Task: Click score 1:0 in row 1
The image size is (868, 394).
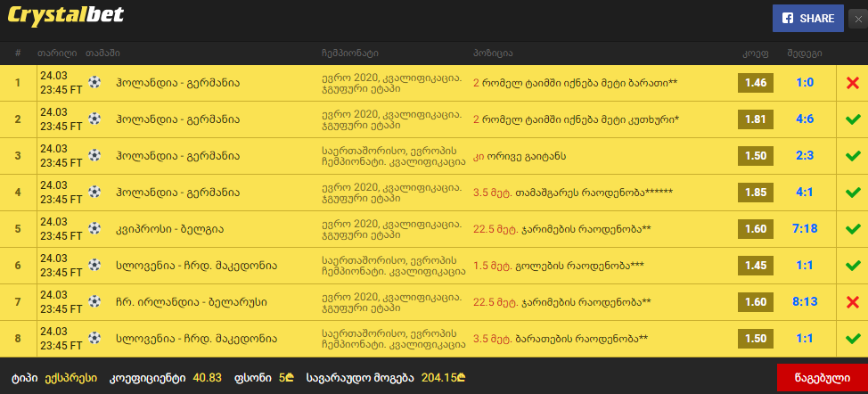Action: pyautogui.click(x=805, y=83)
